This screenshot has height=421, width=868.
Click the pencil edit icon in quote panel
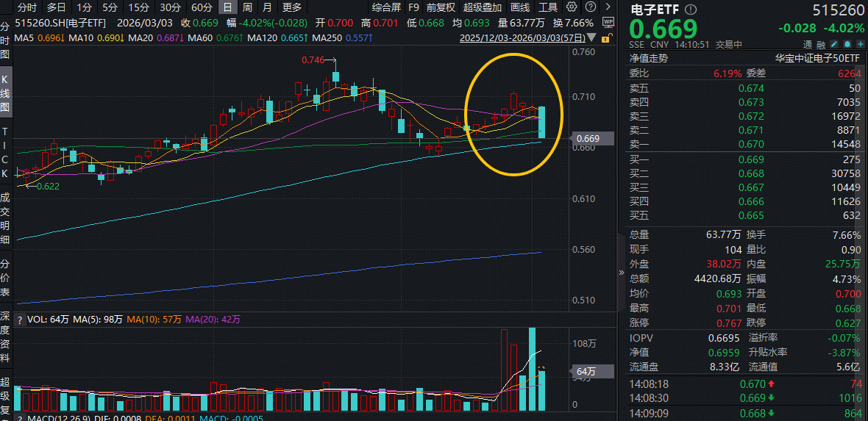pyautogui.click(x=835, y=44)
